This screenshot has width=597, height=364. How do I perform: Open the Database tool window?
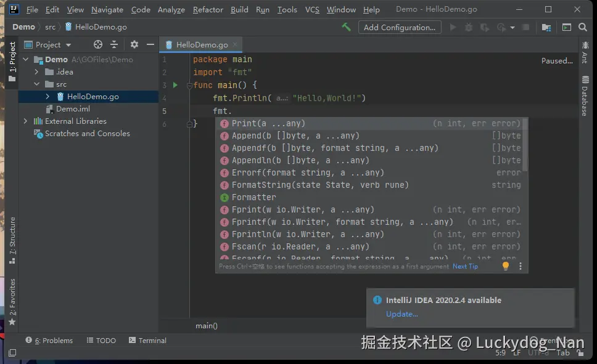click(x=585, y=96)
